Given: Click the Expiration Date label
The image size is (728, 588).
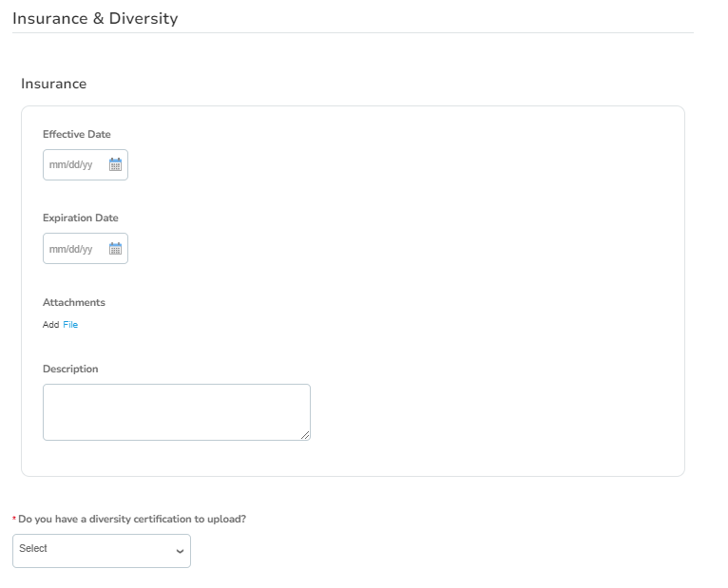Looking at the screenshot, I should 81,218.
